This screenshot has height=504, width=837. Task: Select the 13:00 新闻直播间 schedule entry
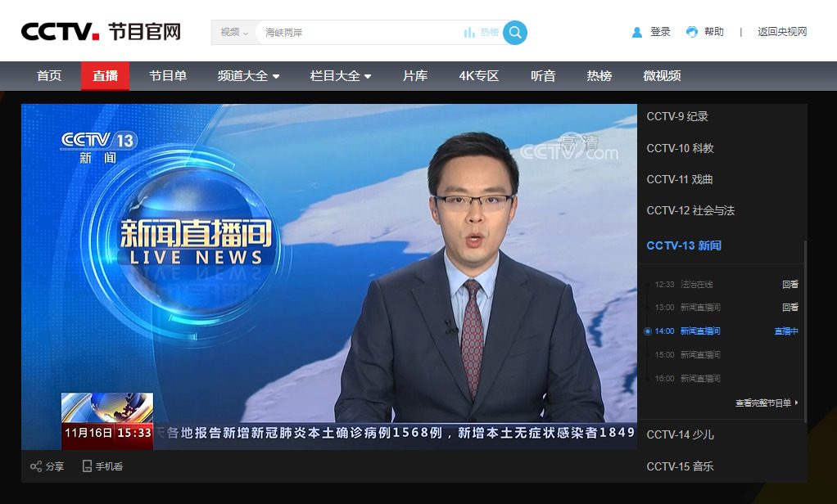pyautogui.click(x=699, y=307)
